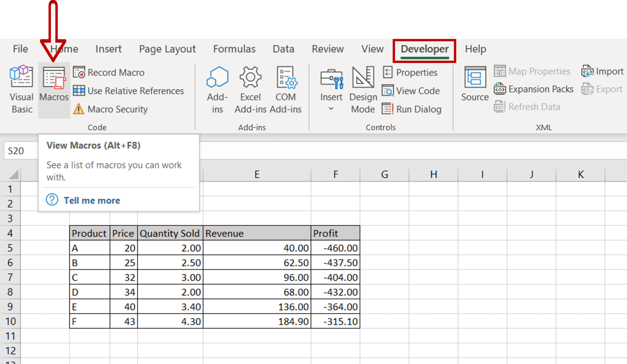
Task: Expand the Insert controls dropdown
Action: 331,109
